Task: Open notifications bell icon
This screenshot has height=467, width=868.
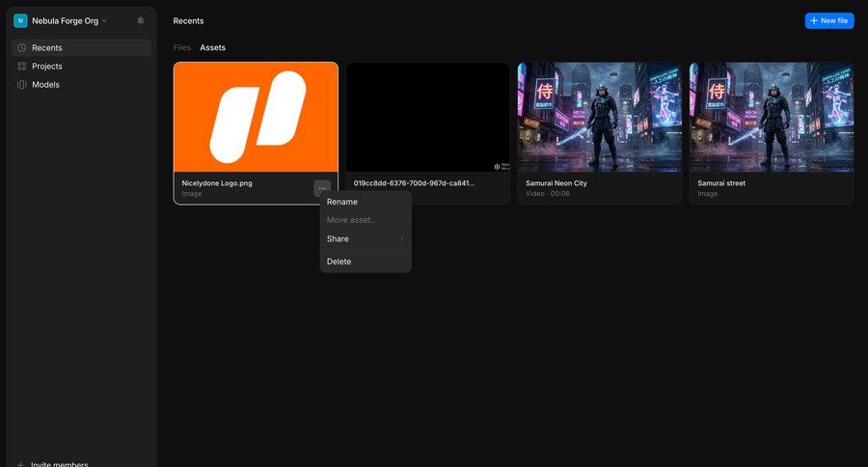Action: [141, 20]
